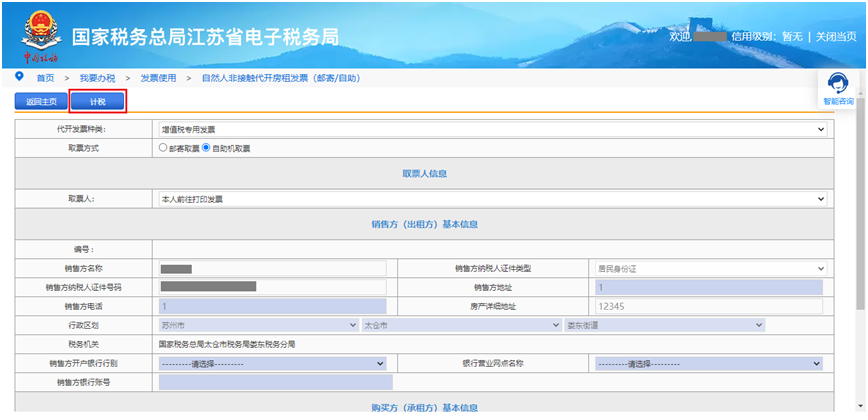868x420 pixels.
Task: Click the 销售方银行账号 input field
Action: click(x=276, y=382)
